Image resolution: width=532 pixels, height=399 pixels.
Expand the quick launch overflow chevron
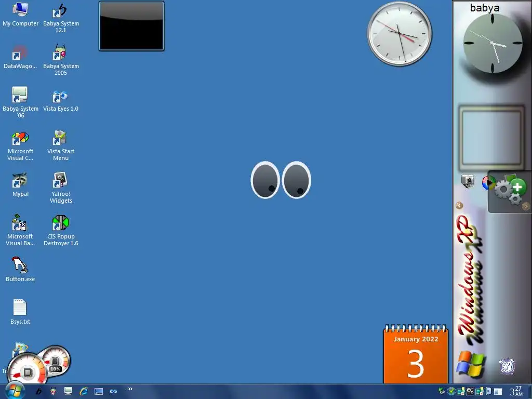[x=130, y=389]
